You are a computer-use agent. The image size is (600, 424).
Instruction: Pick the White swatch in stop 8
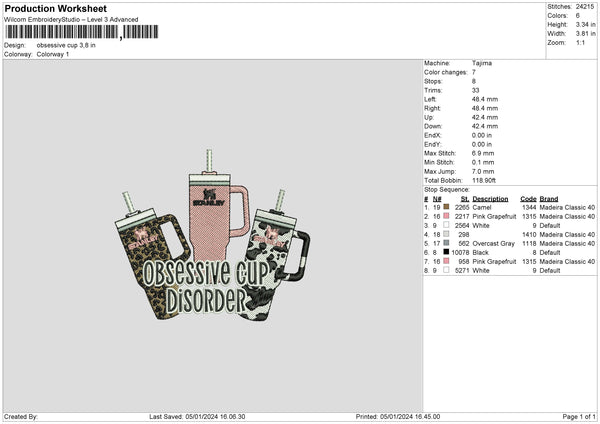point(446,270)
